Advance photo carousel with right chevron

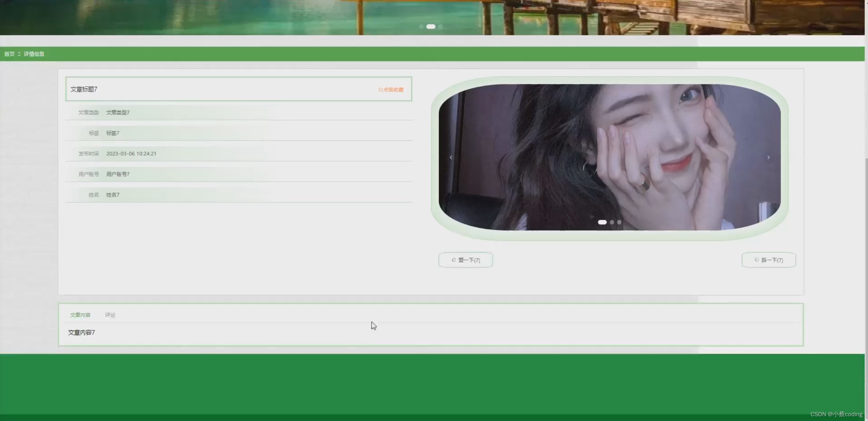(x=769, y=157)
